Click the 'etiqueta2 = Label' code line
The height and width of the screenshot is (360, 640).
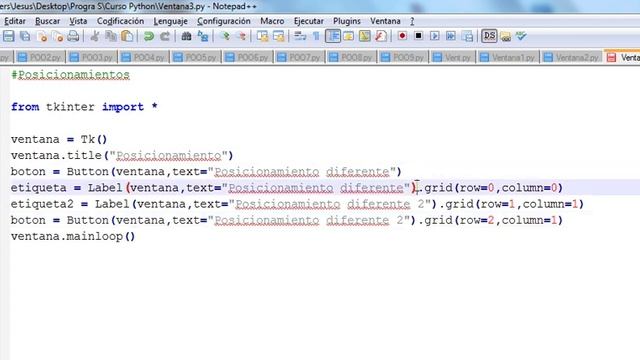point(297,204)
